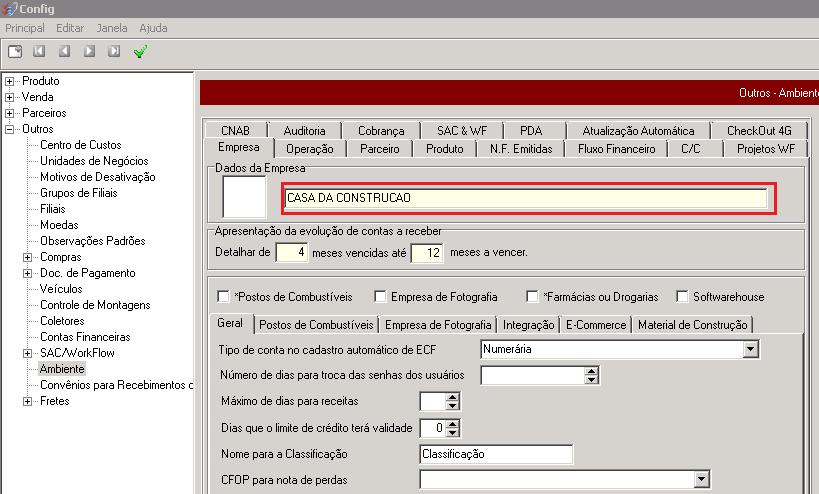Go to the first record
The image size is (819, 494).
(40, 51)
